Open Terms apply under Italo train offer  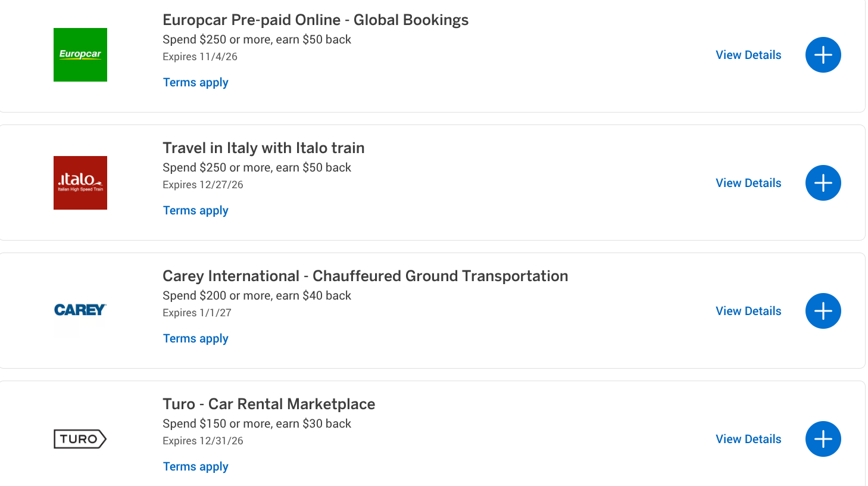[x=196, y=211]
